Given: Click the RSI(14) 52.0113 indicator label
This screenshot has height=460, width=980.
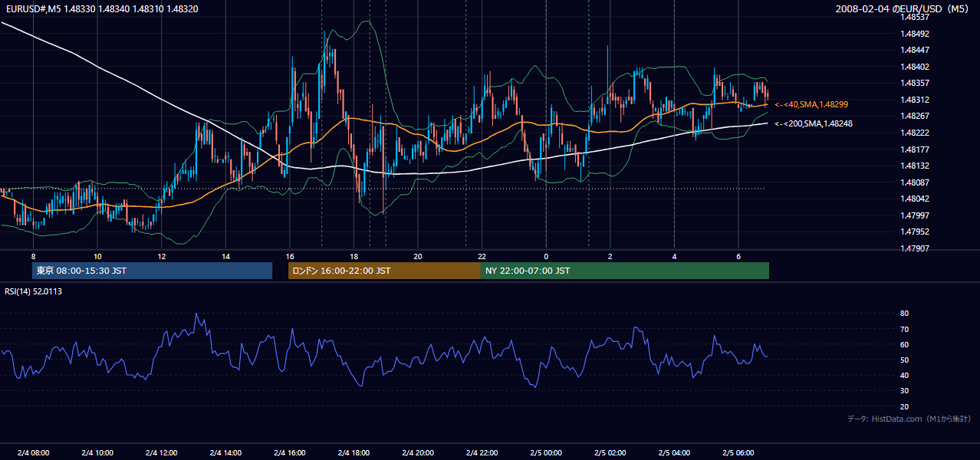Looking at the screenshot, I should pyautogui.click(x=34, y=291).
